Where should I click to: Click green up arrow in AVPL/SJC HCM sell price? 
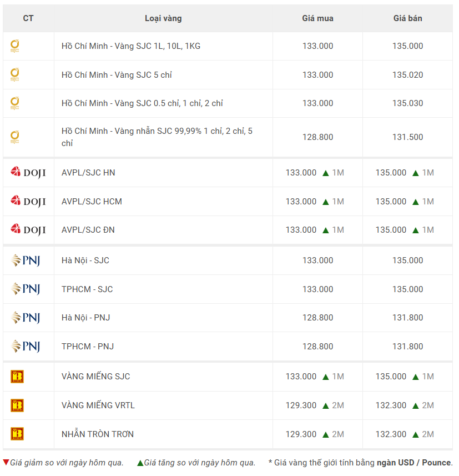click(416, 202)
